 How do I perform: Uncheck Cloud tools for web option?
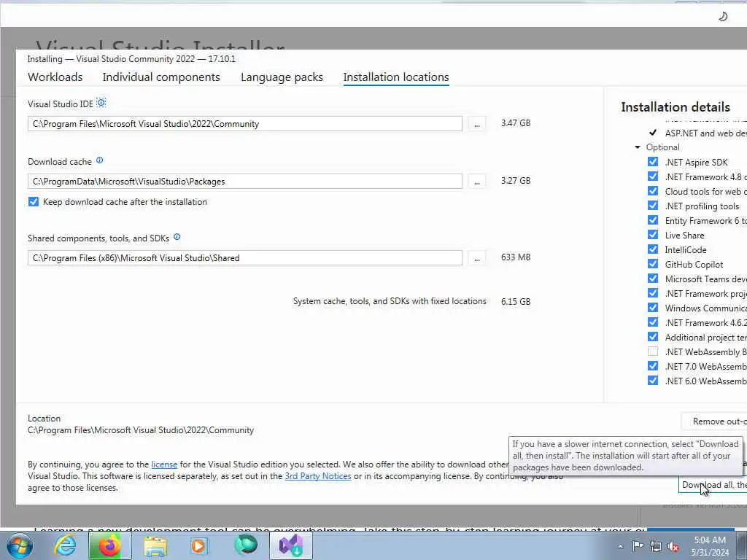(653, 191)
